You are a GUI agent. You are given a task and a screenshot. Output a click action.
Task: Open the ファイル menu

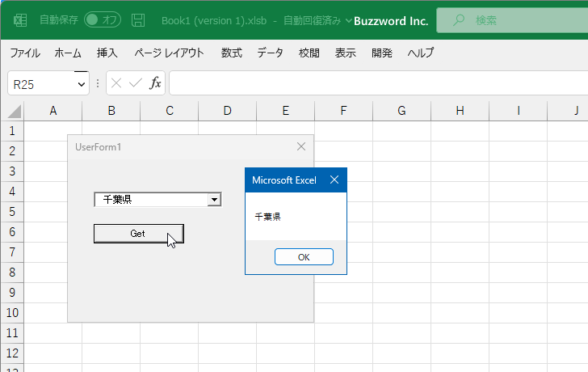click(25, 53)
